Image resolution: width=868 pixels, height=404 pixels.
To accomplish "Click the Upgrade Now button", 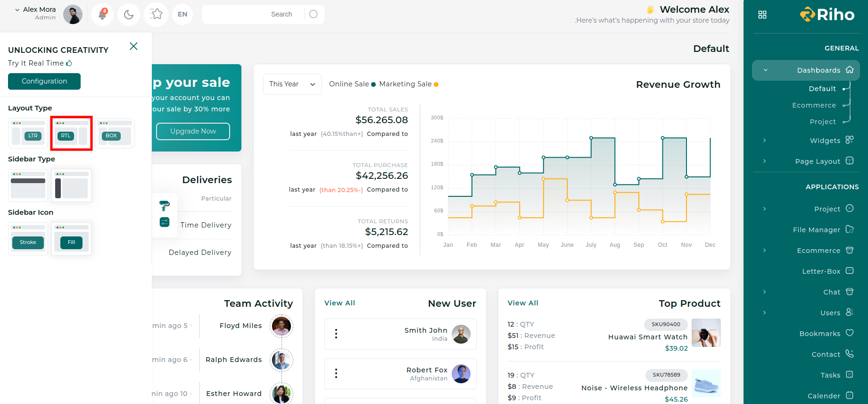I will (193, 131).
